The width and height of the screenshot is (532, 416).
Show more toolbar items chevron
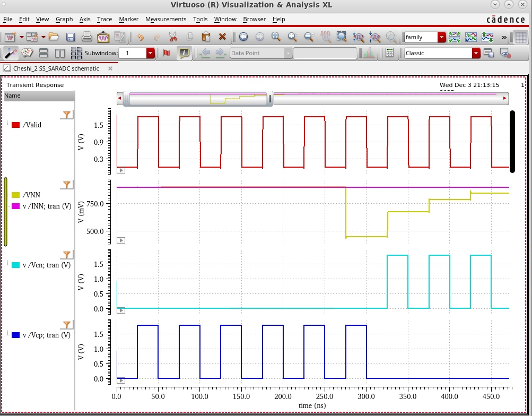coord(504,37)
